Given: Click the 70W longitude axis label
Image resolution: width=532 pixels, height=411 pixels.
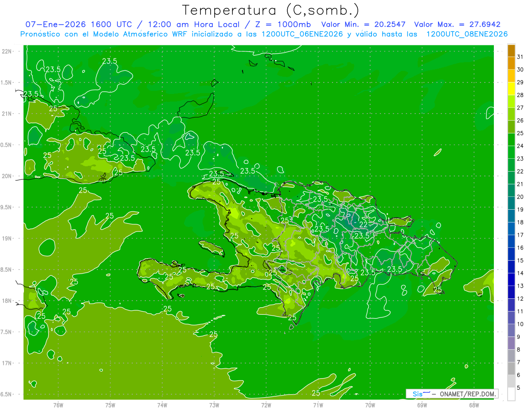Looking at the screenshot, I should tap(370, 405).
